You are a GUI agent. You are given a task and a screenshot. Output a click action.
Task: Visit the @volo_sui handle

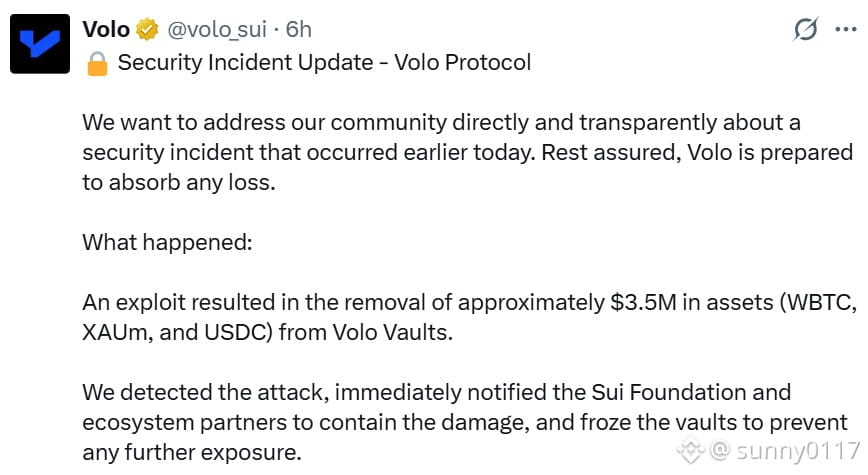[217, 30]
